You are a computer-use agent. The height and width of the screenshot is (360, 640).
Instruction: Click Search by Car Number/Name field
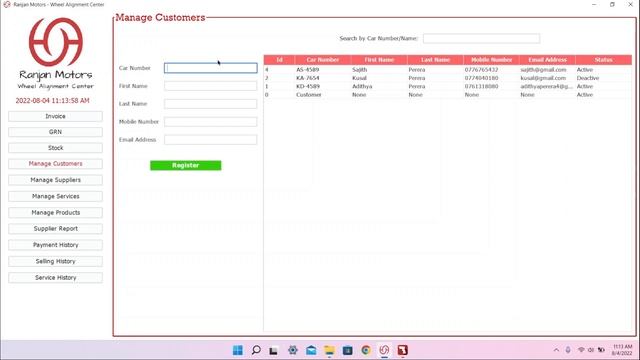click(481, 38)
